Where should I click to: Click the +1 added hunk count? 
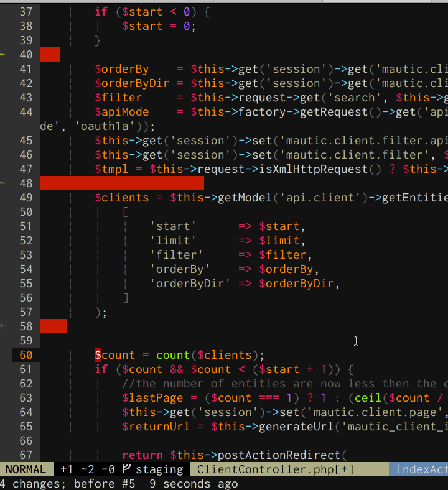(x=67, y=469)
